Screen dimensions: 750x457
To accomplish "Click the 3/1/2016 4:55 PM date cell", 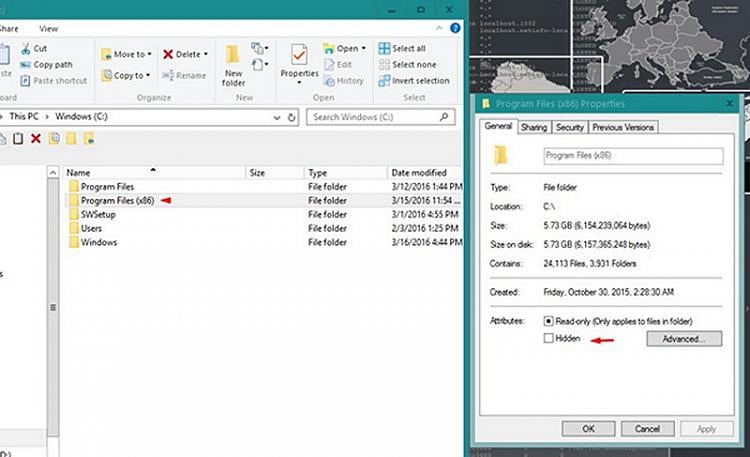I will coord(425,214).
